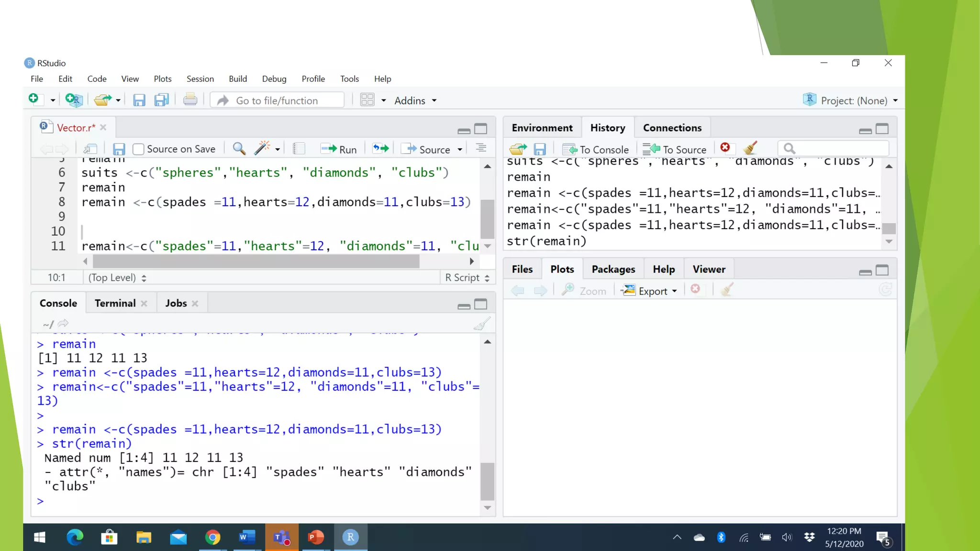Viewport: 980px width, 551px height.
Task: Click the load history folder icon
Action: 518,149
